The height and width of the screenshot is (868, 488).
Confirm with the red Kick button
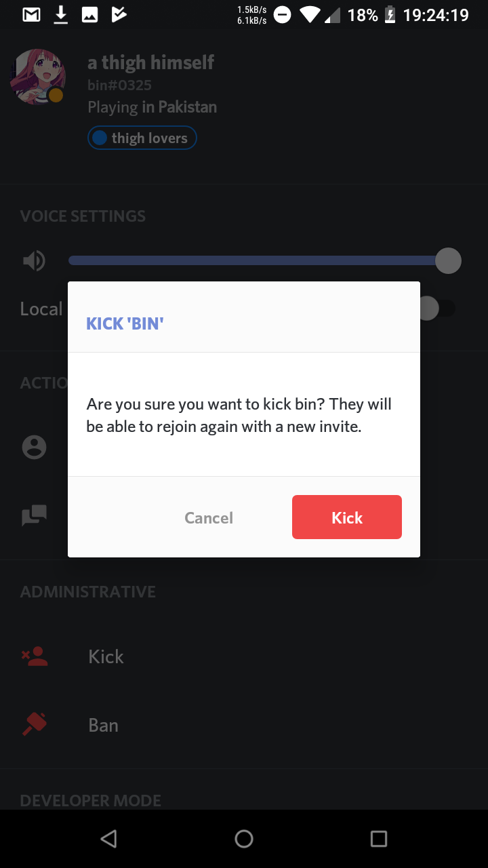pos(346,517)
